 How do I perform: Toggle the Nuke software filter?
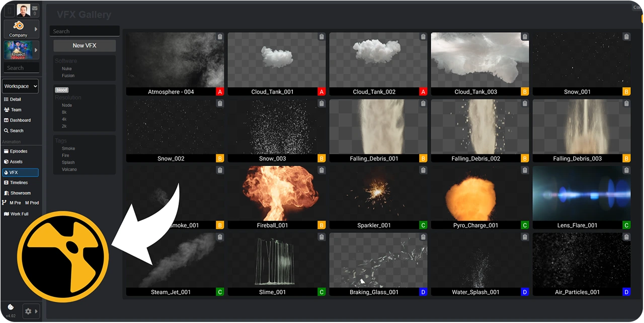coord(67,68)
